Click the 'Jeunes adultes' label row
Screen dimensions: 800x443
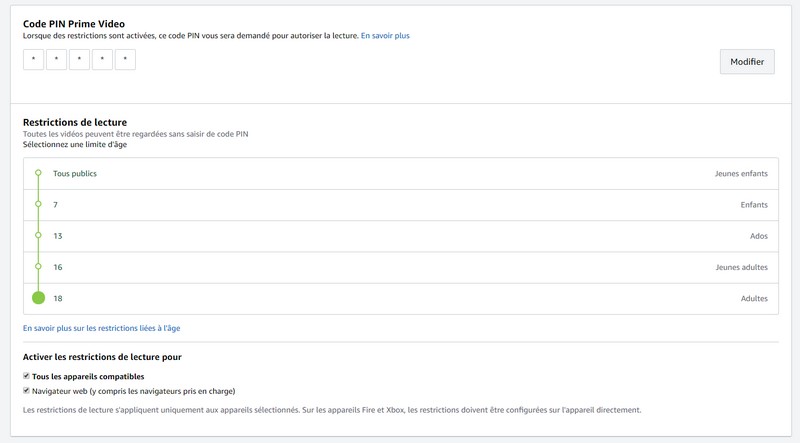(741, 267)
